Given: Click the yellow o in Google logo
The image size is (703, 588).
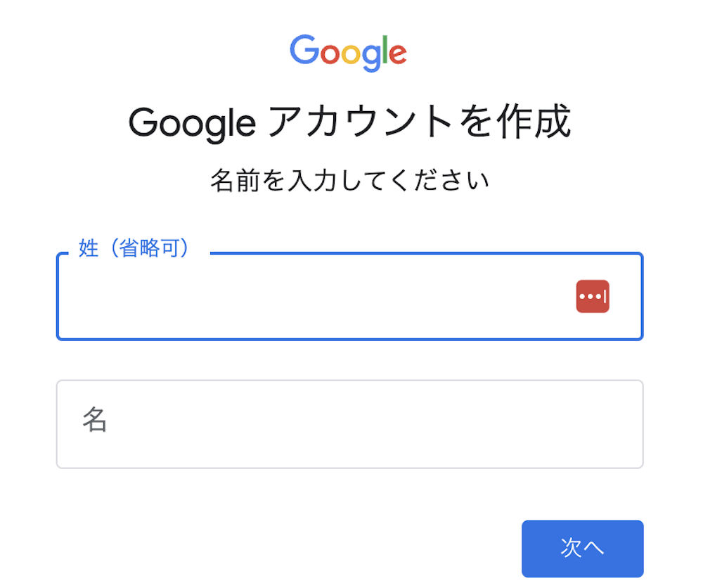Looking at the screenshot, I should [x=351, y=54].
